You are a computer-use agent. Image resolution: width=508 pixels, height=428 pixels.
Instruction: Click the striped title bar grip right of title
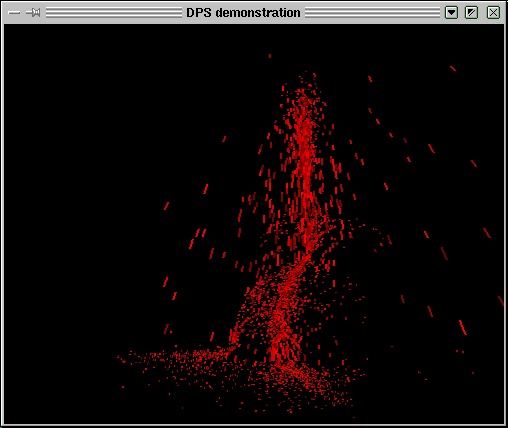pyautogui.click(x=372, y=13)
